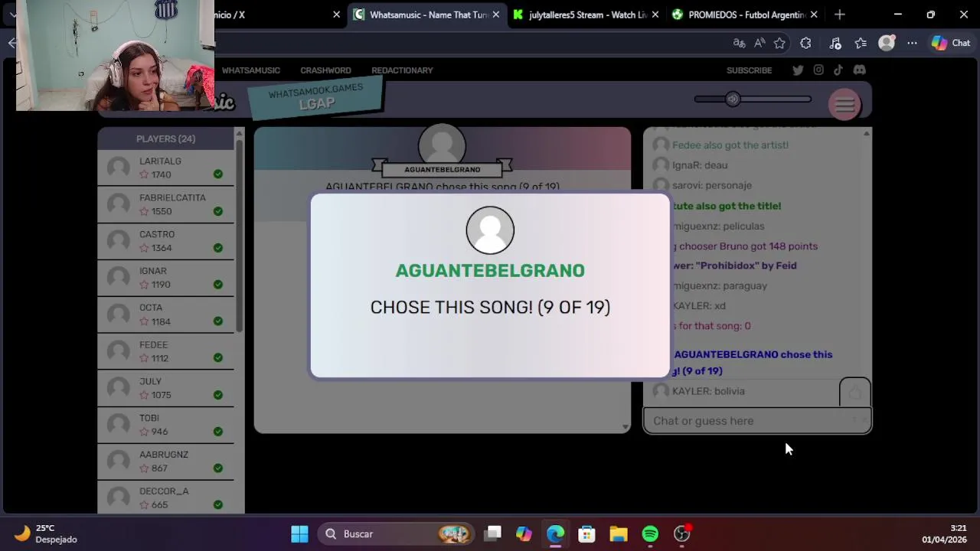Select player FABRIELCATITA in the list
Image resolution: width=980 pixels, height=551 pixels.
[165, 204]
